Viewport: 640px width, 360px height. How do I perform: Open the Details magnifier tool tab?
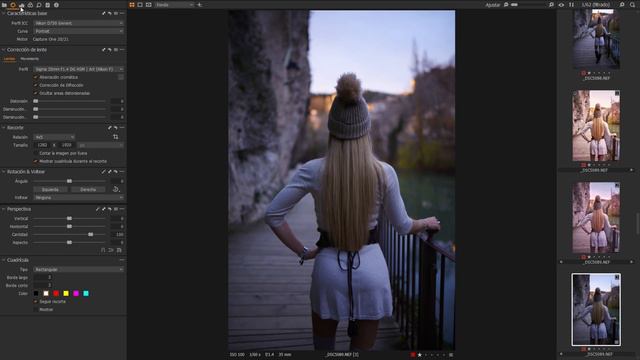point(39,5)
